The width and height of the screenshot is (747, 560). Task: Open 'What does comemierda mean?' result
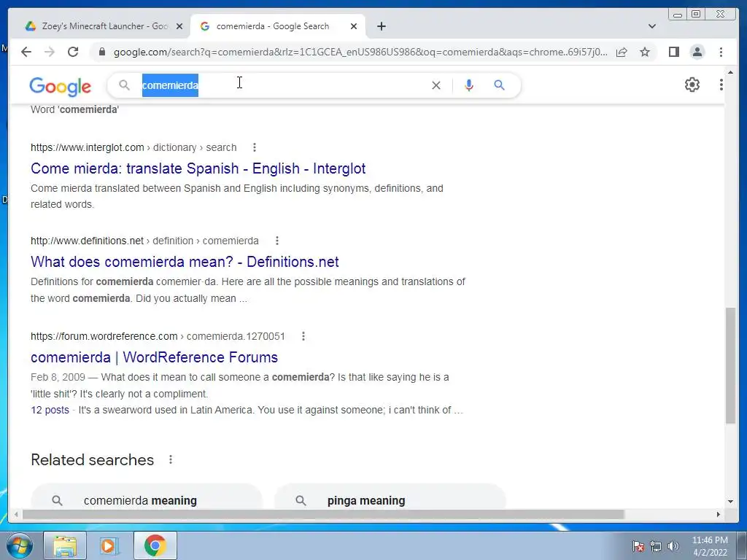pyautogui.click(x=185, y=262)
